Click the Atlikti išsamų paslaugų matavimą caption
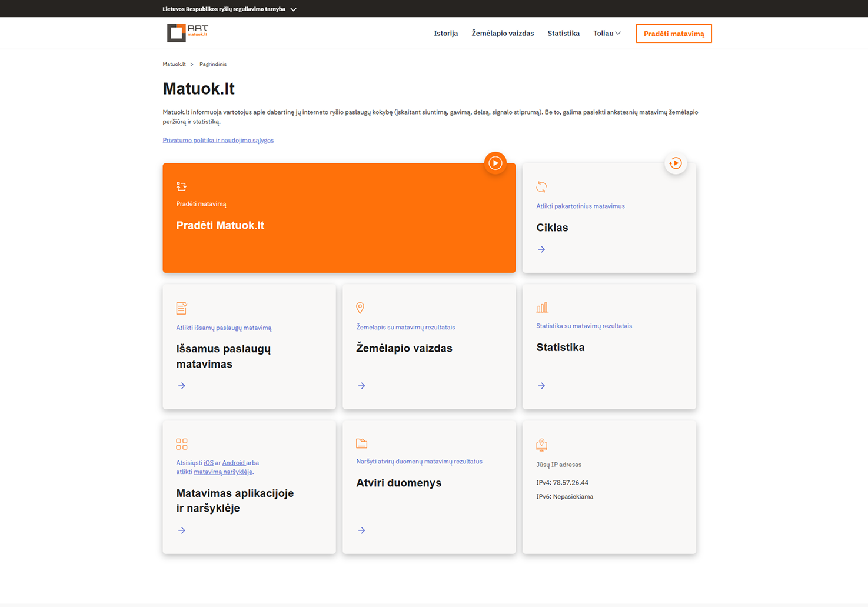The image size is (868, 608). [x=224, y=328]
